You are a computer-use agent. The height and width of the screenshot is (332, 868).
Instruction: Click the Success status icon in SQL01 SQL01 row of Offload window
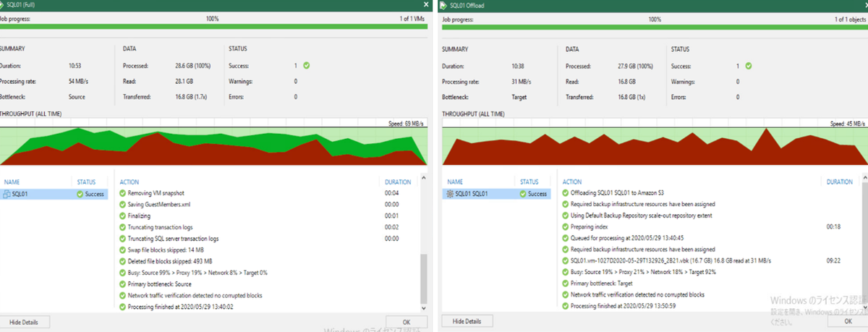pyautogui.click(x=524, y=194)
